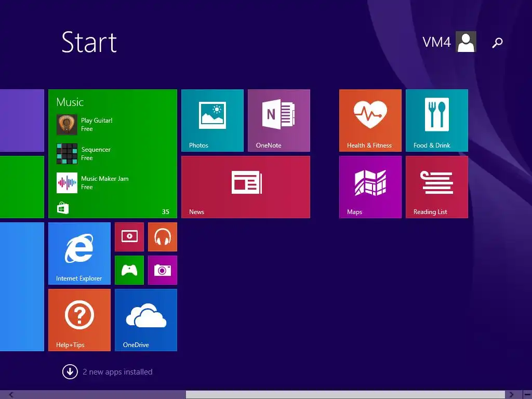Click the scroll left arrow on the scrollbar
The image size is (532, 399).
[11, 395]
